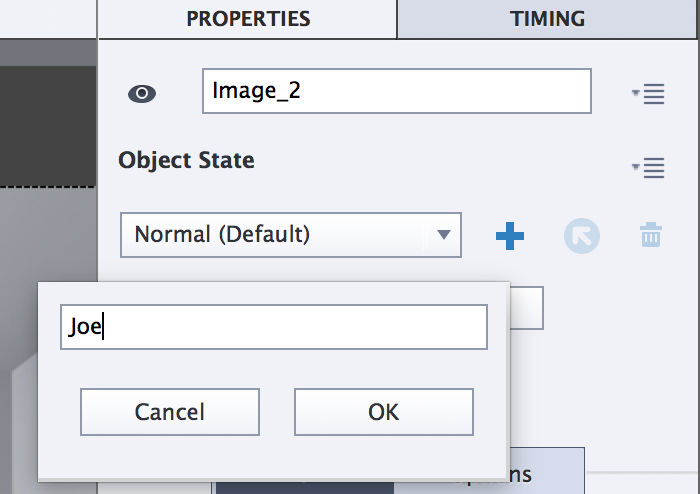Image resolution: width=700 pixels, height=494 pixels.
Task: Confirm the state name with OK
Action: (383, 412)
